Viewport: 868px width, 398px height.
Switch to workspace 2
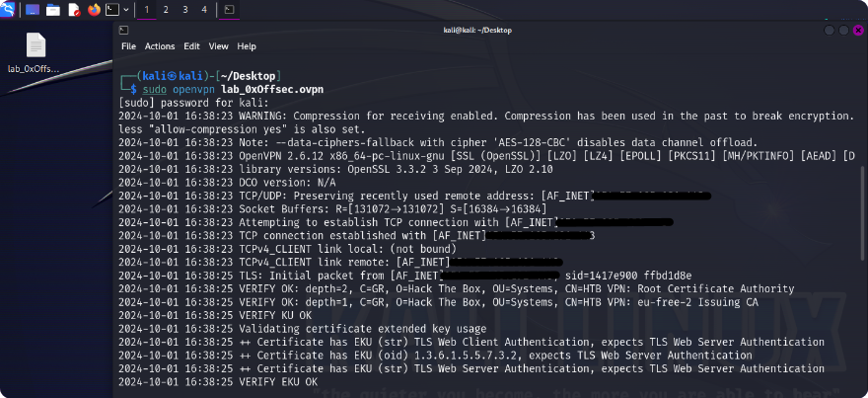click(167, 10)
